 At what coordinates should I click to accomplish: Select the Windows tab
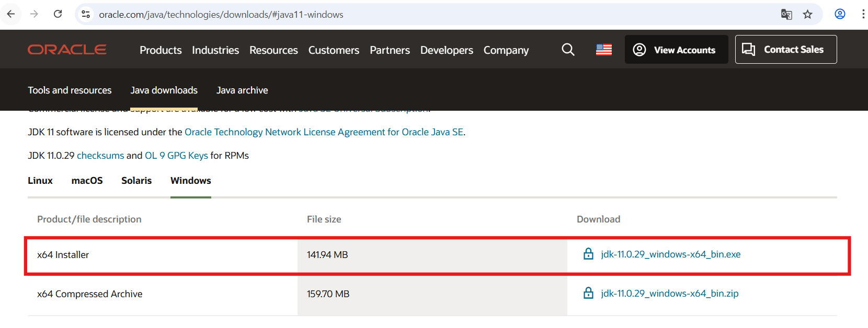click(191, 181)
